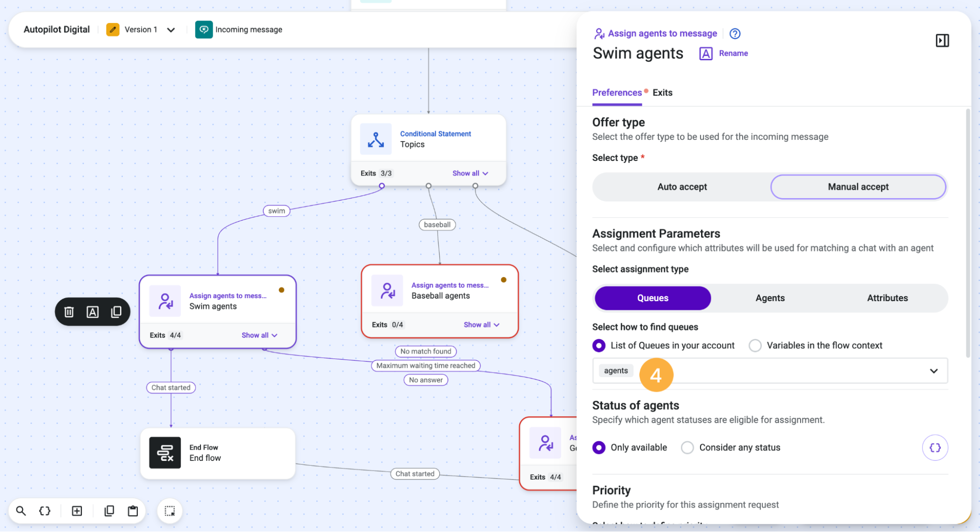This screenshot has height=532, width=980.
Task: Activate the marquee selection tool
Action: coord(170,511)
